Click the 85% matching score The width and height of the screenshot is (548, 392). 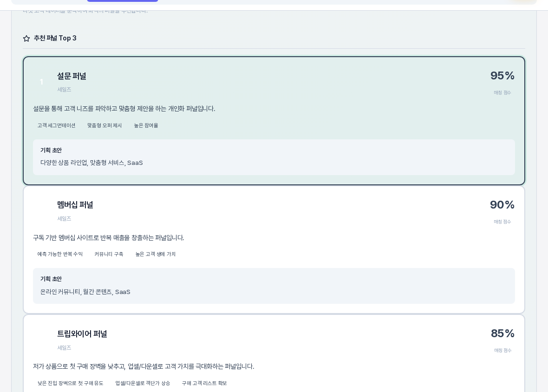(x=502, y=333)
